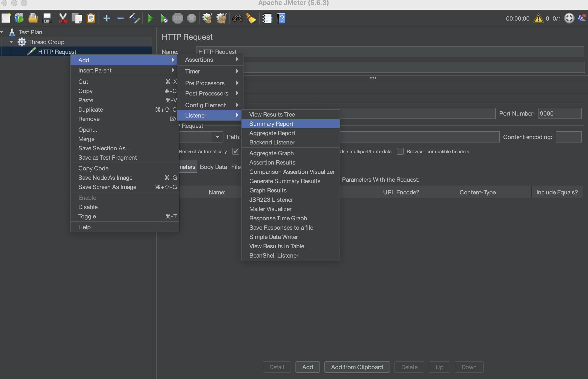
Task: Enable Browser-compatible headers checkbox
Action: pyautogui.click(x=400, y=151)
